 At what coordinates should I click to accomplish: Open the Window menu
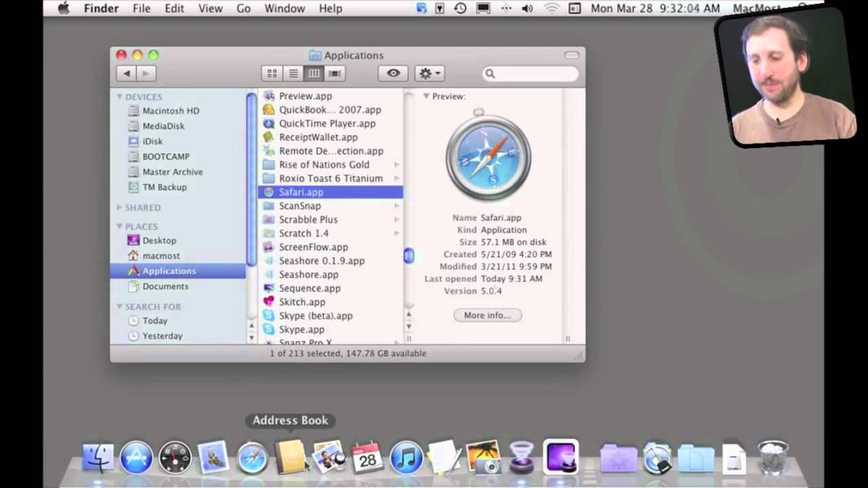(x=285, y=8)
